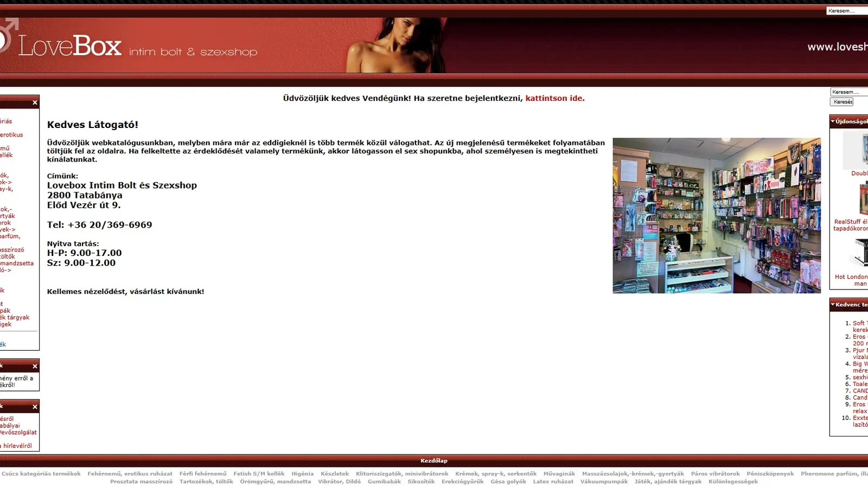This screenshot has width=868, height=488.
Task: Open the Erekciógyűrűk footer link
Action: tap(462, 481)
